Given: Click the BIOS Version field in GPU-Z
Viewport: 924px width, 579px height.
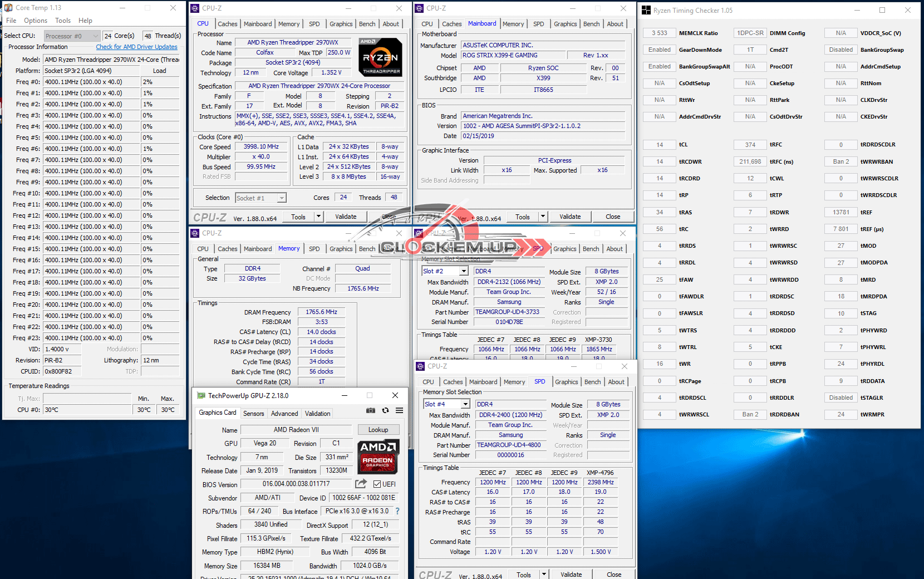Looking at the screenshot, I should coord(296,484).
